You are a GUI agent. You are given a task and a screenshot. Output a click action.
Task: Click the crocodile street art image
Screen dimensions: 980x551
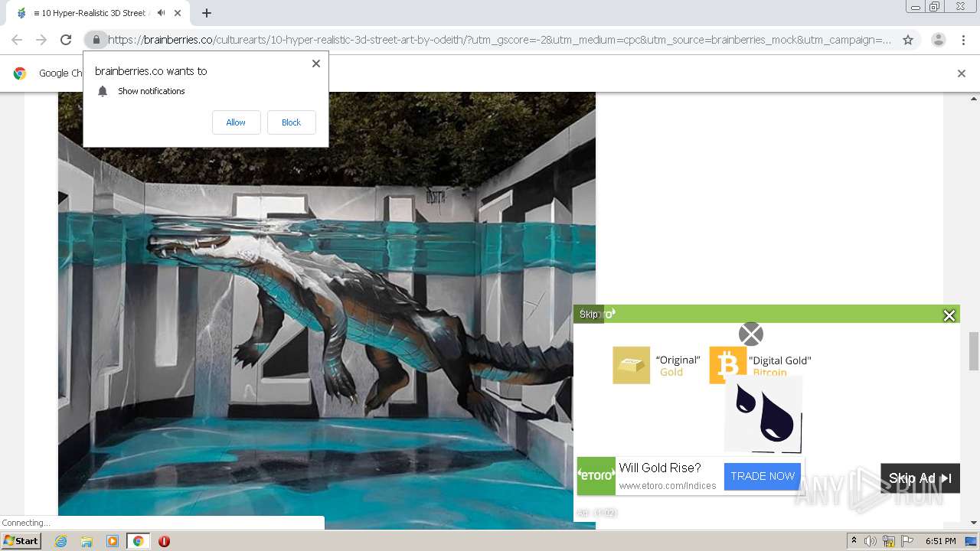(327, 310)
